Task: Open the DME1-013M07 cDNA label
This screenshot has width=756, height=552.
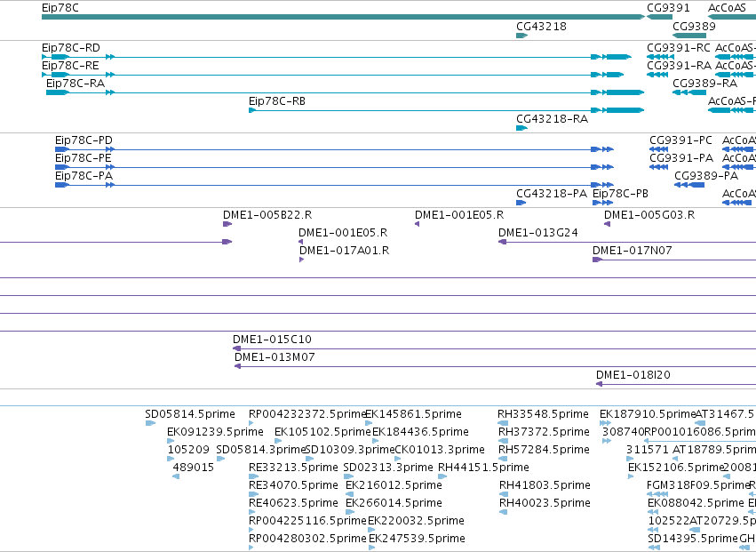Action: coord(275,357)
